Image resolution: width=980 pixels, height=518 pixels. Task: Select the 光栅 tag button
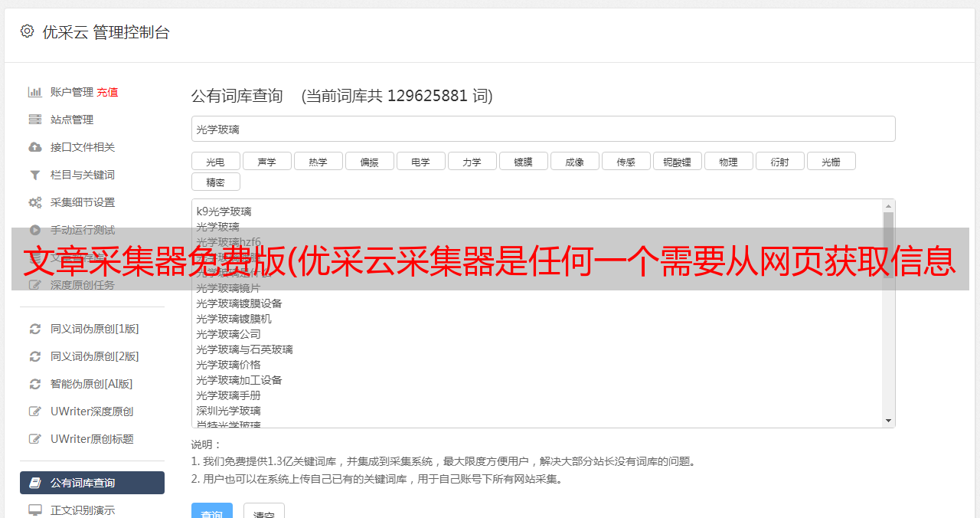coord(831,161)
